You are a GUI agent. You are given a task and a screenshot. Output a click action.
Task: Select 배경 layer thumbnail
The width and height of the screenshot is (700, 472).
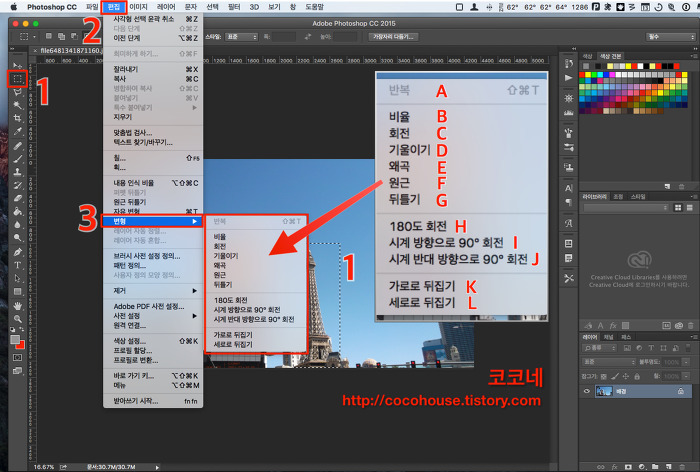click(x=604, y=392)
